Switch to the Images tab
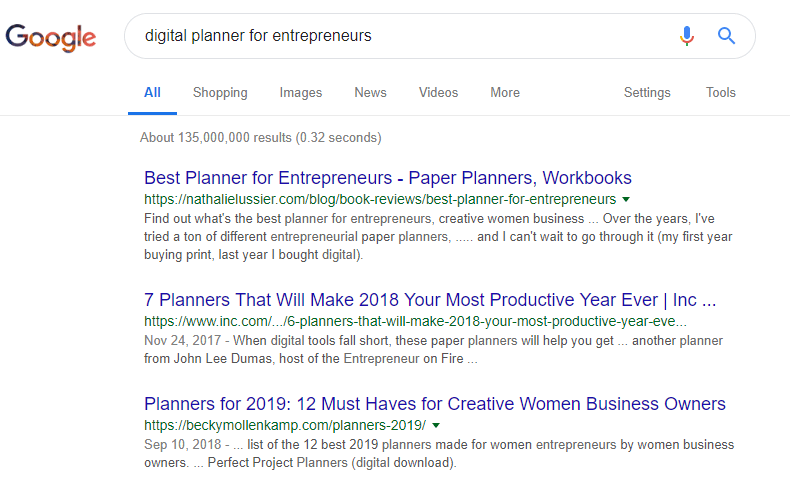 301,93
